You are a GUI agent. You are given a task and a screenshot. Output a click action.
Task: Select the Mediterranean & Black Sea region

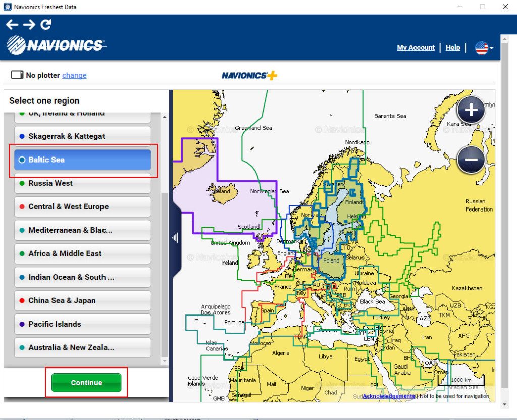pyautogui.click(x=83, y=230)
